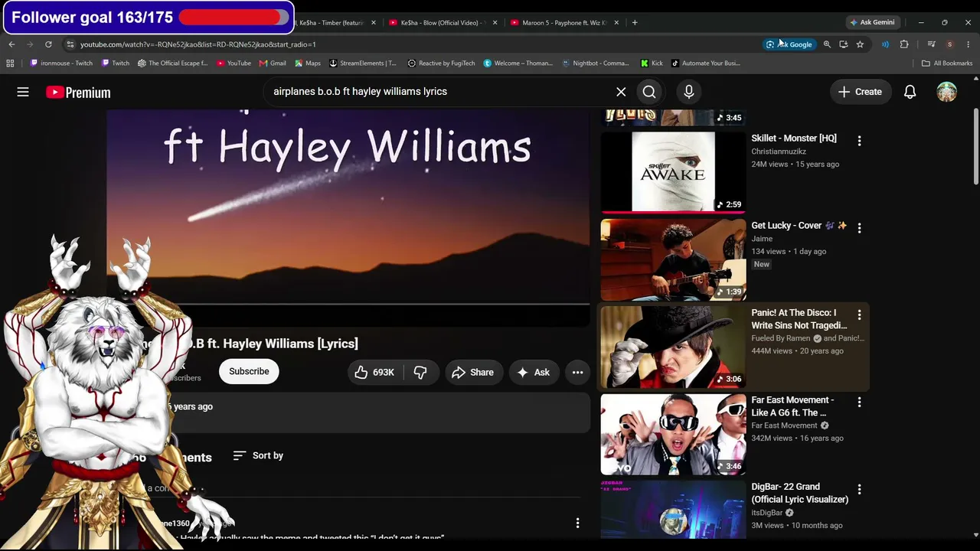Open Far East Movement Like A G6 title
This screenshot has height=551, width=980.
click(x=792, y=406)
